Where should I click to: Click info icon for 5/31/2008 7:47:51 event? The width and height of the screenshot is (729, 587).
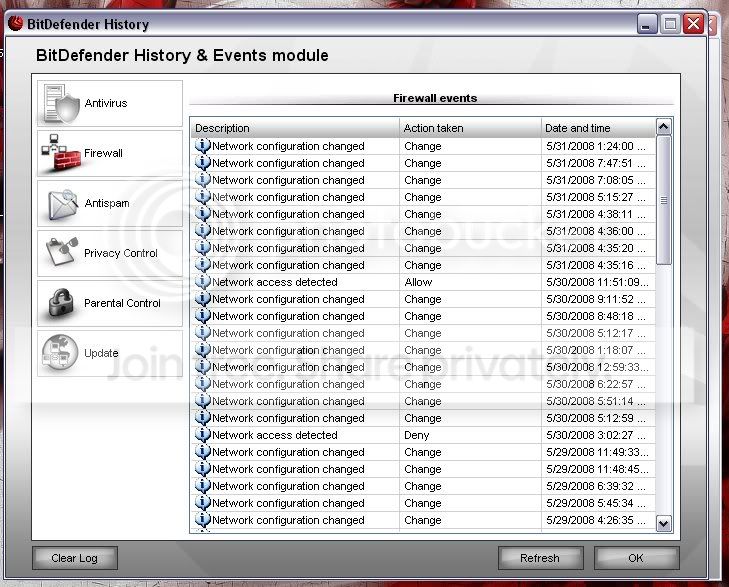coord(202,163)
